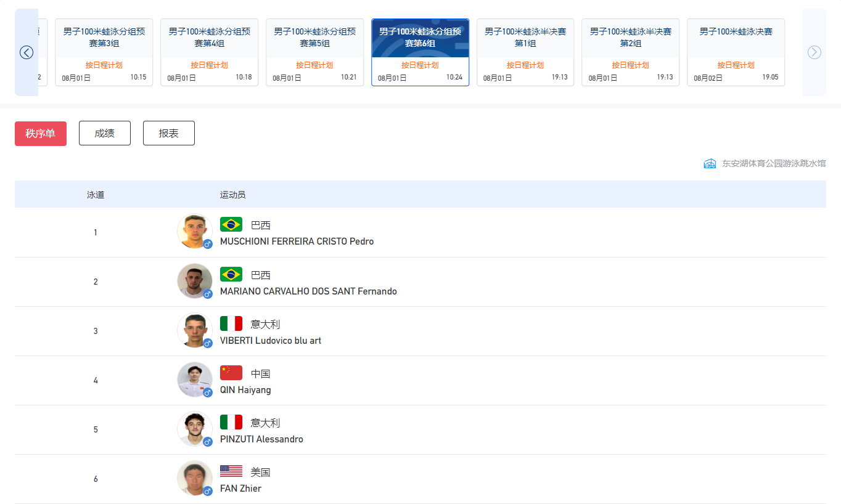841x504 pixels.
Task: Click MUSCHIONI FERREIRA CRISTO Pedro's photo
Action: (194, 231)
